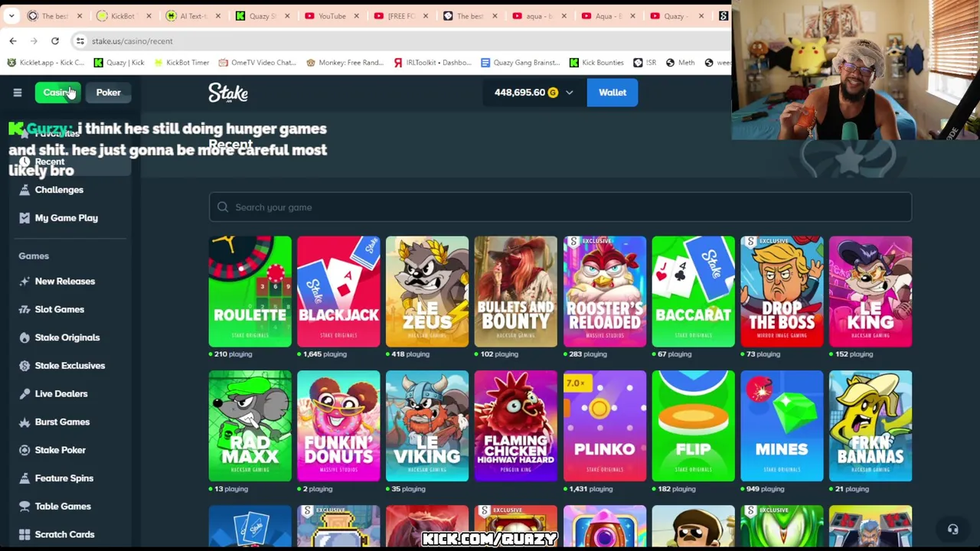The width and height of the screenshot is (980, 551).
Task: Open the Kicklet.app bookmark
Action: (x=46, y=63)
